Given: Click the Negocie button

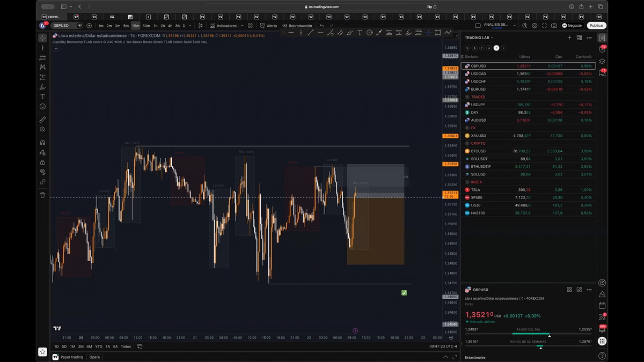Looking at the screenshot, I should tap(572, 25).
